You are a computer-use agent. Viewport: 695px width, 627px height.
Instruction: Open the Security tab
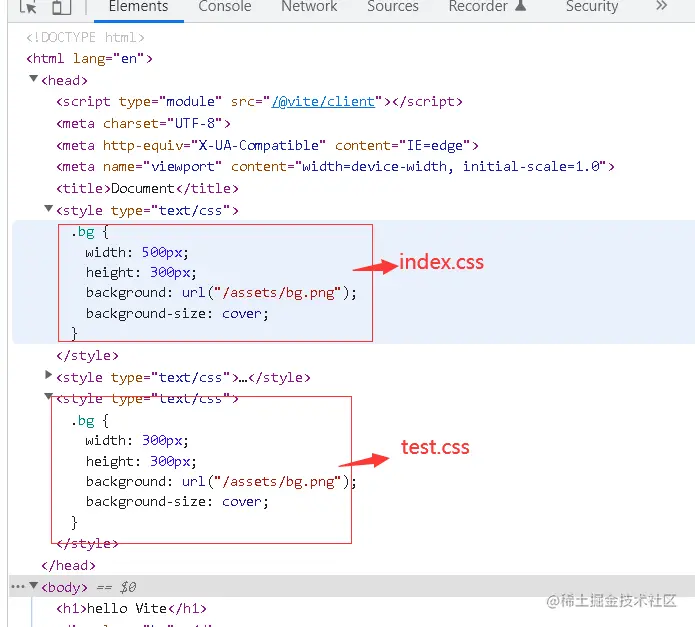click(592, 7)
